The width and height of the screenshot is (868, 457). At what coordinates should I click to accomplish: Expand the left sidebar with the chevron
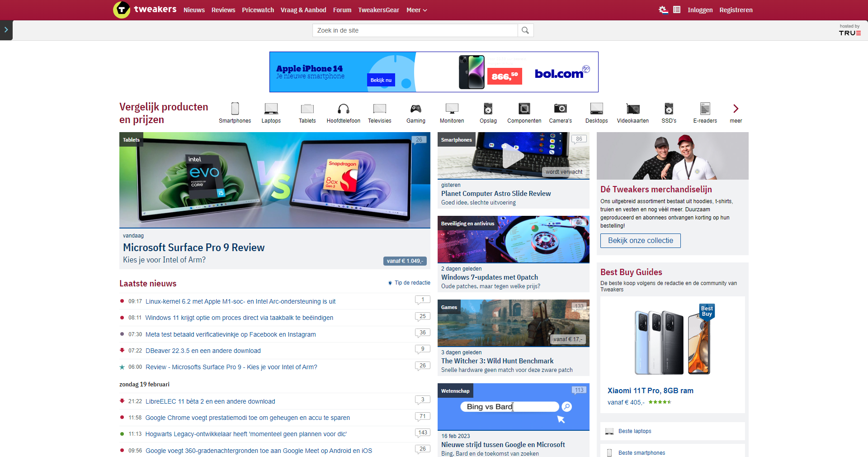point(6,30)
